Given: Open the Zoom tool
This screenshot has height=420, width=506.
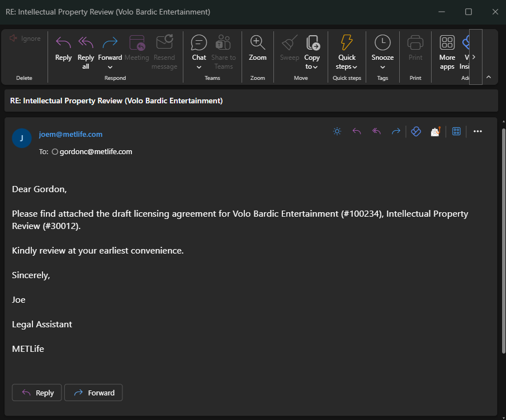Looking at the screenshot, I should click(257, 49).
